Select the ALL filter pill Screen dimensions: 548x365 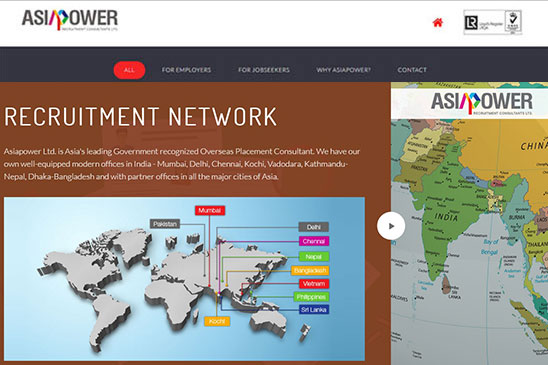[x=129, y=70]
